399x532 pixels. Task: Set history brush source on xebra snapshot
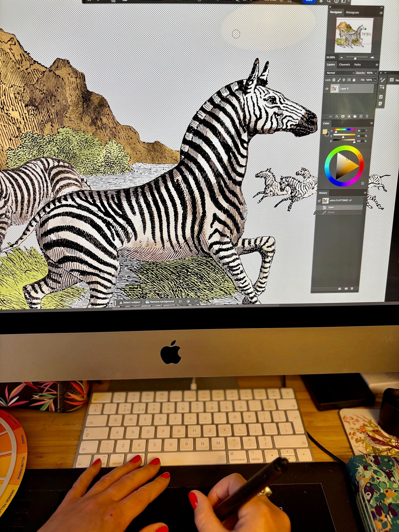click(x=319, y=201)
